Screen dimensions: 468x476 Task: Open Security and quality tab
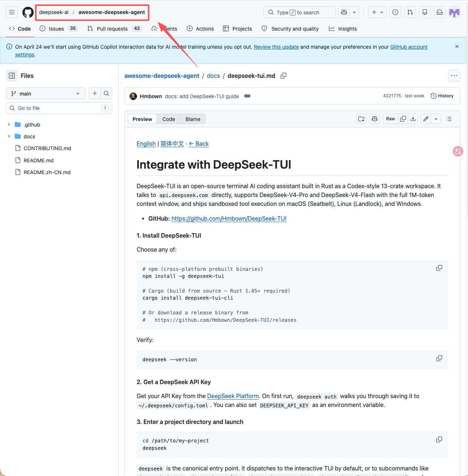(x=290, y=29)
